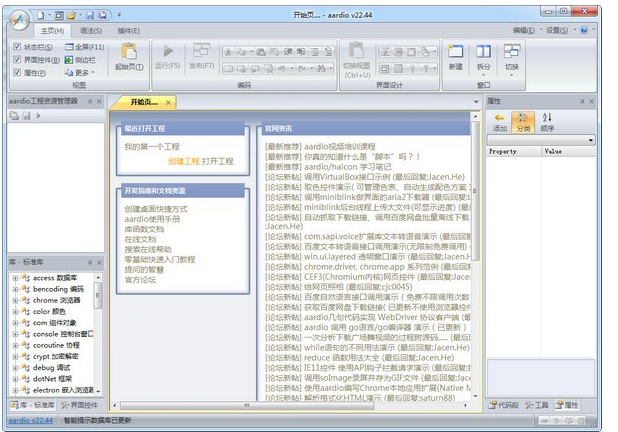Click the 添加 back arrow icon in 属性 panel
618x432 pixels.
pyautogui.click(x=499, y=117)
